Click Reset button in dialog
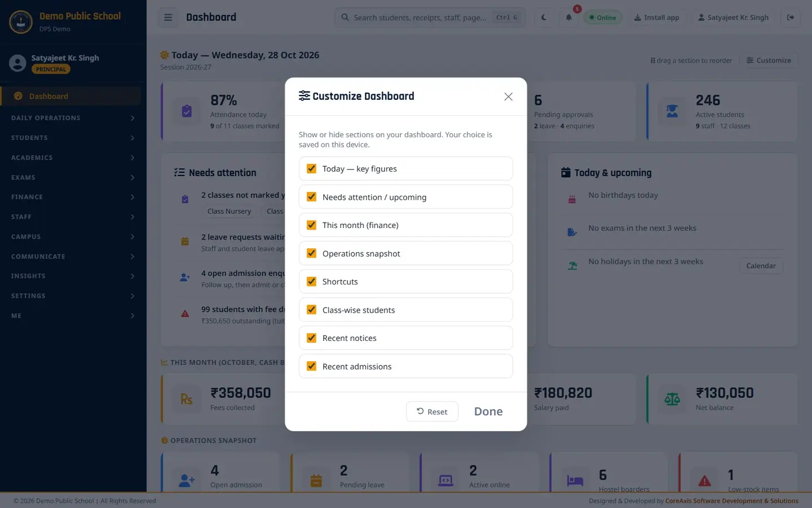Image resolution: width=812 pixels, height=508 pixels. [x=432, y=411]
